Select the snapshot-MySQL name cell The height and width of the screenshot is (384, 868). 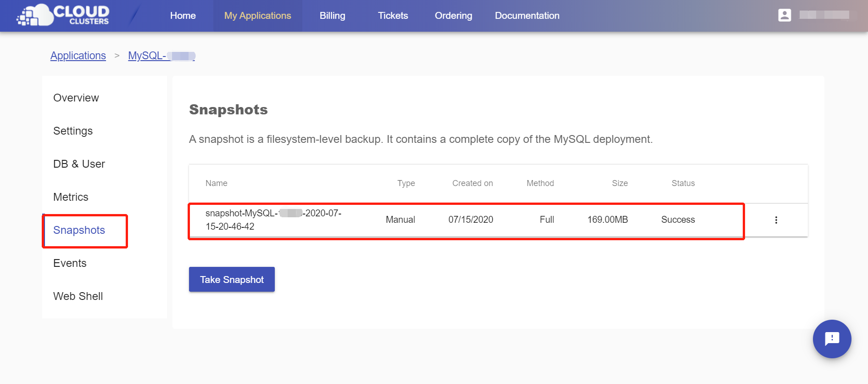click(x=273, y=220)
